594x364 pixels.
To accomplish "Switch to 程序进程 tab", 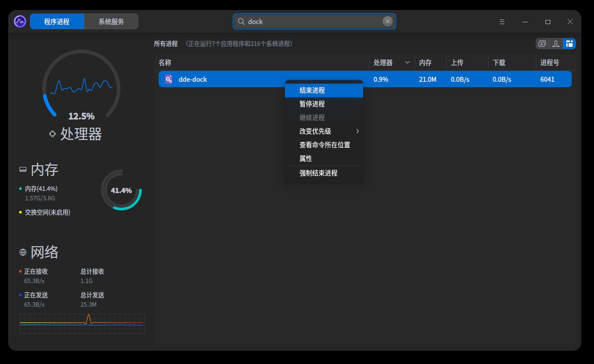I will pyautogui.click(x=57, y=21).
